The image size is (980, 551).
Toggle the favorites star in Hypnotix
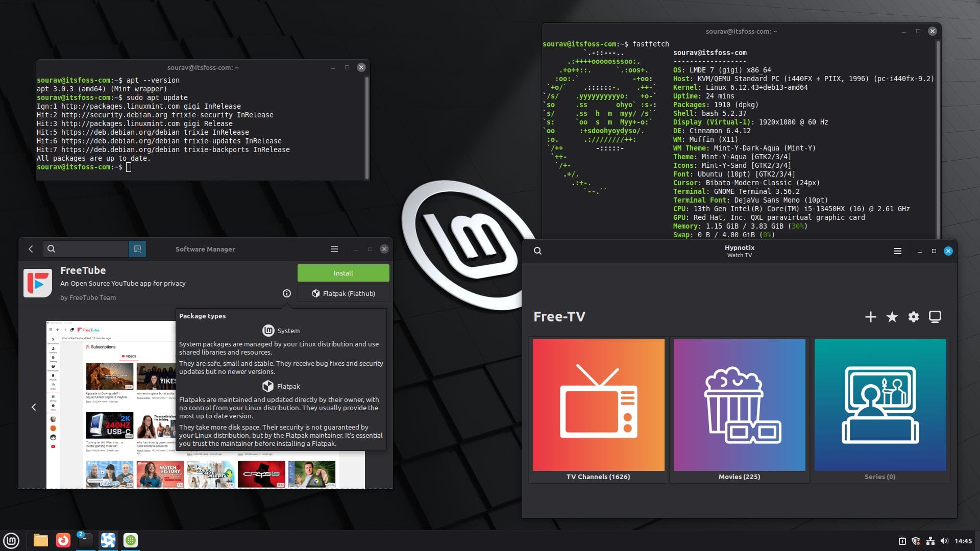tap(892, 317)
